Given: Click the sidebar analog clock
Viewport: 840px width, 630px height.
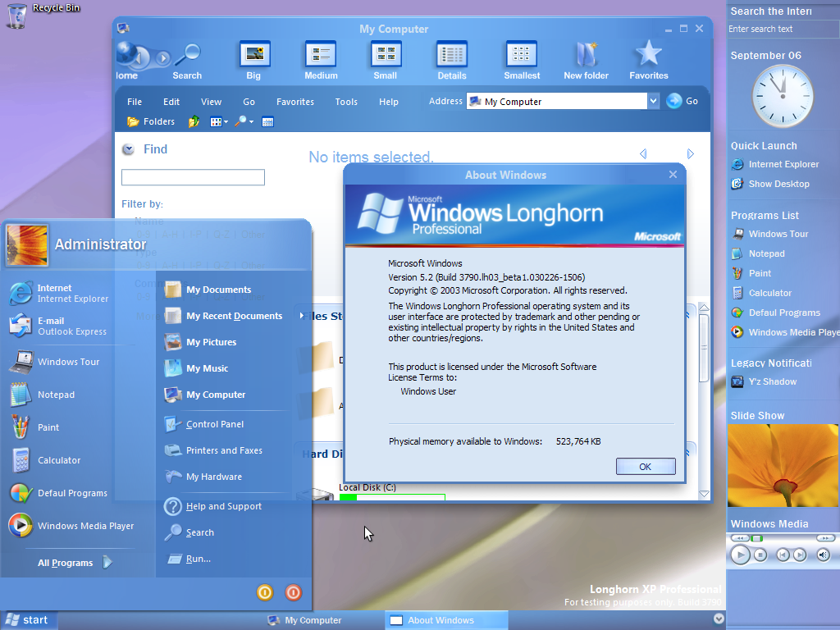Looking at the screenshot, I should click(x=783, y=97).
